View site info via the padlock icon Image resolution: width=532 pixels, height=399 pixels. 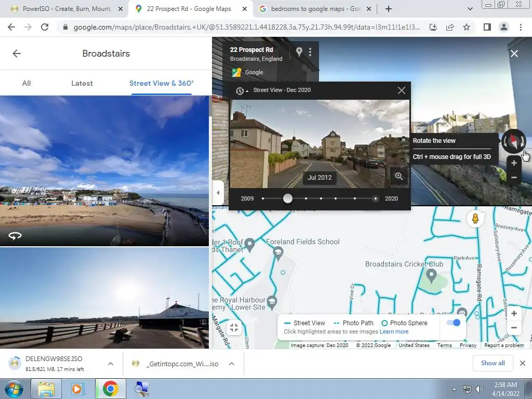pyautogui.click(x=65, y=27)
